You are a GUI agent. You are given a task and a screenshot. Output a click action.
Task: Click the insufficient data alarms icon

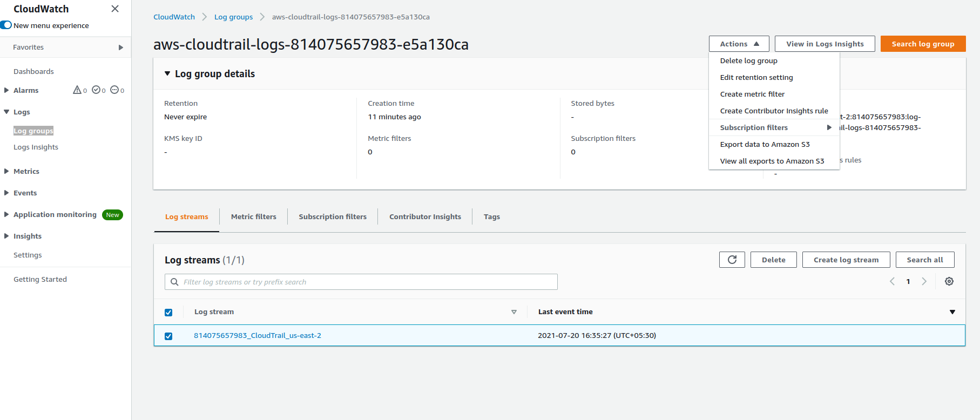pos(114,90)
